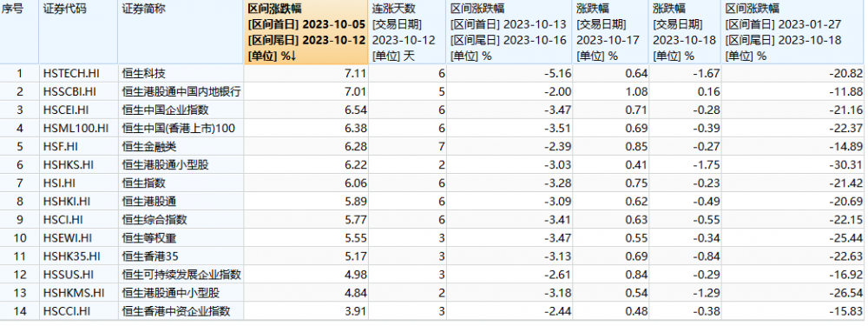868x326 pixels.
Task: Click the name 恒生港股通小型股
Action: click(166, 165)
